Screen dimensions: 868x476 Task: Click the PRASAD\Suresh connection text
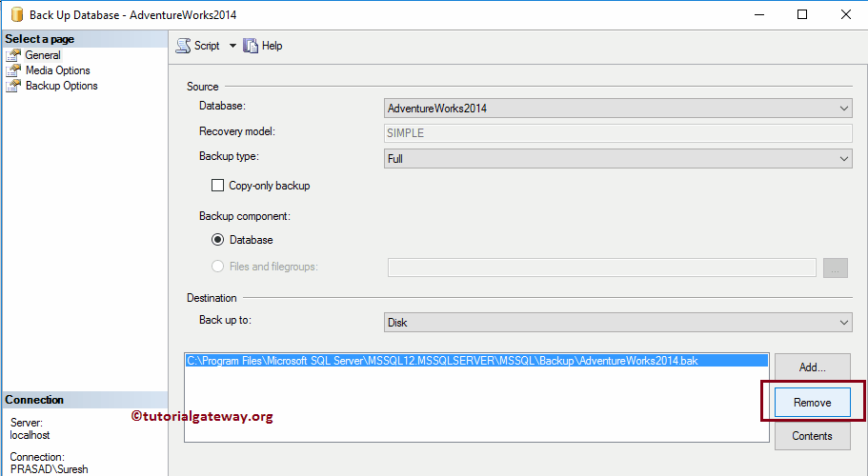(x=49, y=469)
